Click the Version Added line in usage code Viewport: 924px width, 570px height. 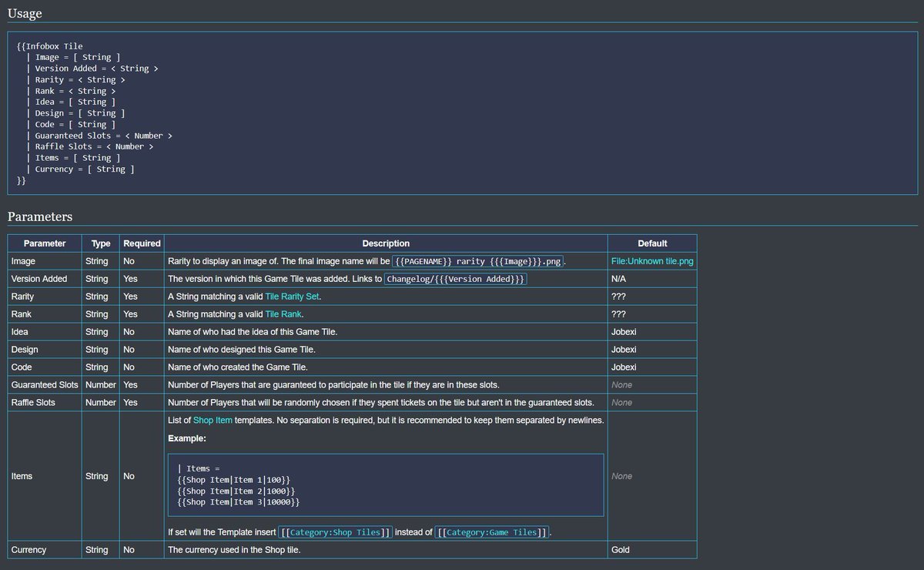pos(92,69)
